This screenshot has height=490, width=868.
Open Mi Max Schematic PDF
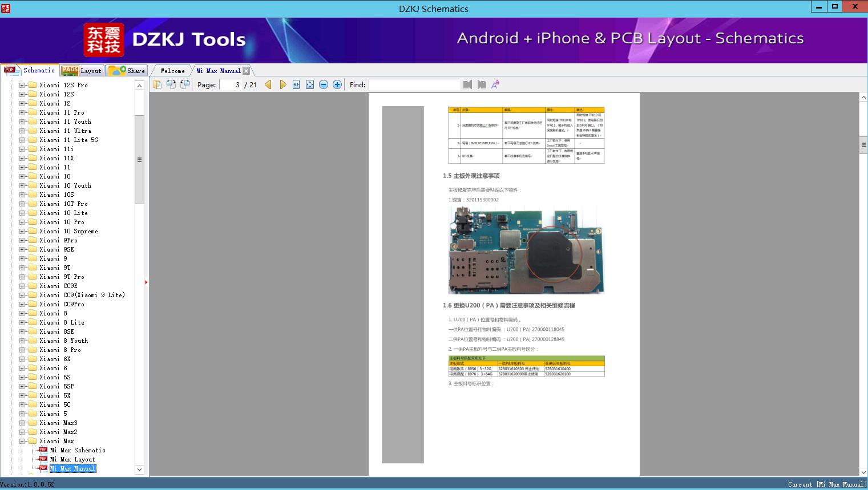tap(78, 450)
